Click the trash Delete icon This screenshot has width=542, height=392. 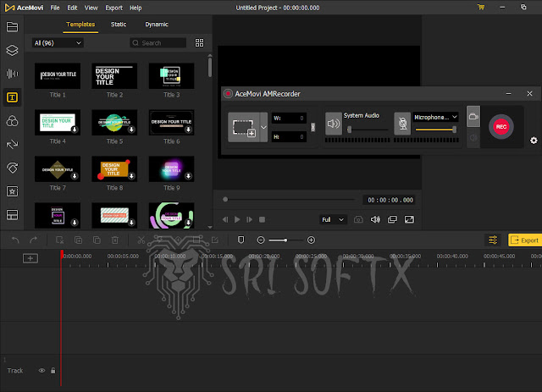pyautogui.click(x=115, y=240)
